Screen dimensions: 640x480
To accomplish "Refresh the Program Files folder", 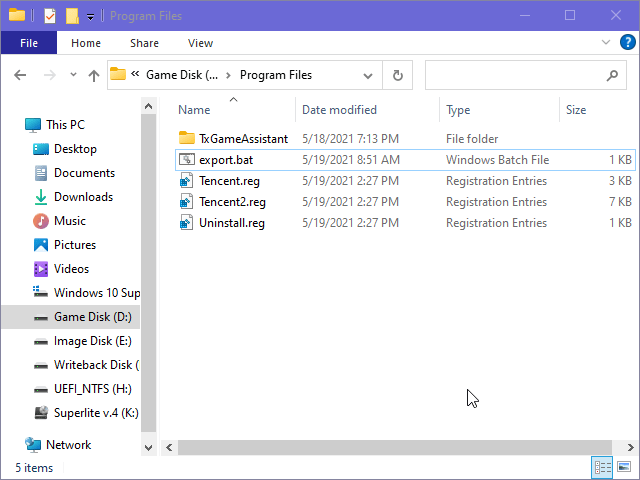I will 398,75.
